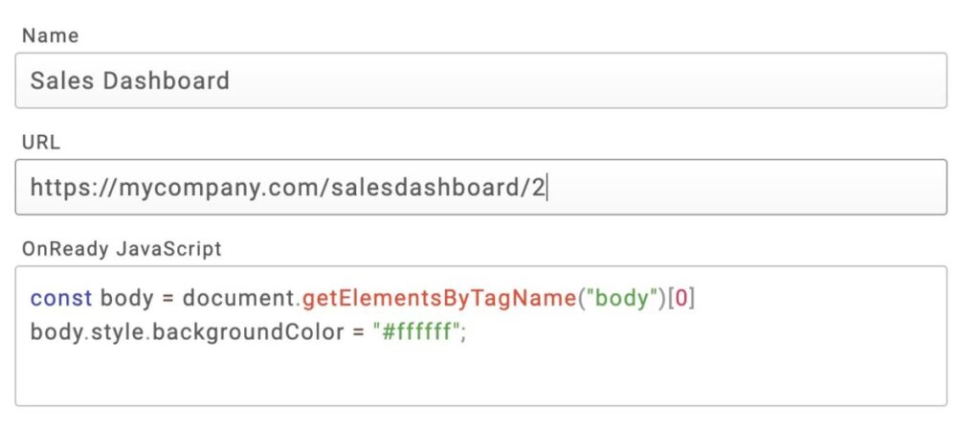Click the OnReady JavaScript label
The width and height of the screenshot is (980, 432).
[122, 249]
